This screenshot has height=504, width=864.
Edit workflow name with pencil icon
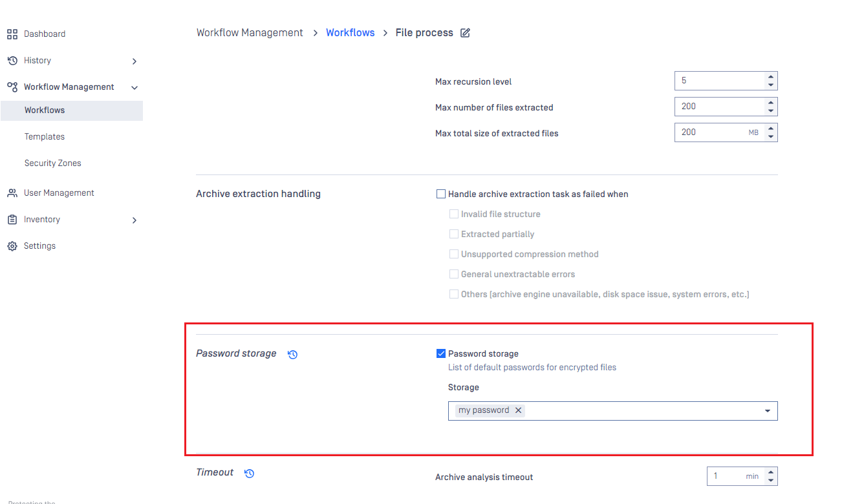[465, 33]
